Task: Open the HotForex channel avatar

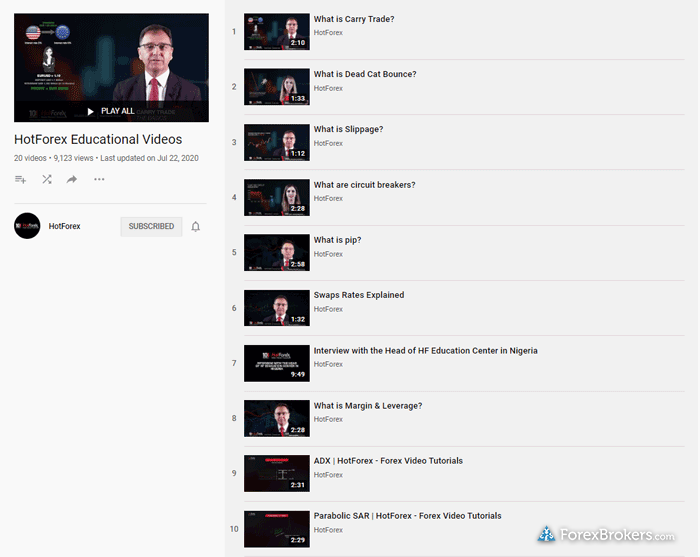Action: [x=27, y=226]
